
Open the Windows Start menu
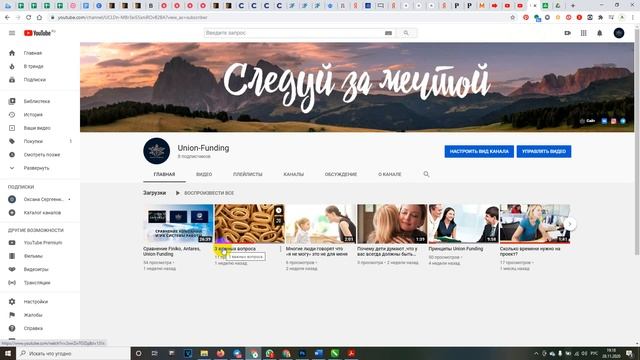[7, 353]
